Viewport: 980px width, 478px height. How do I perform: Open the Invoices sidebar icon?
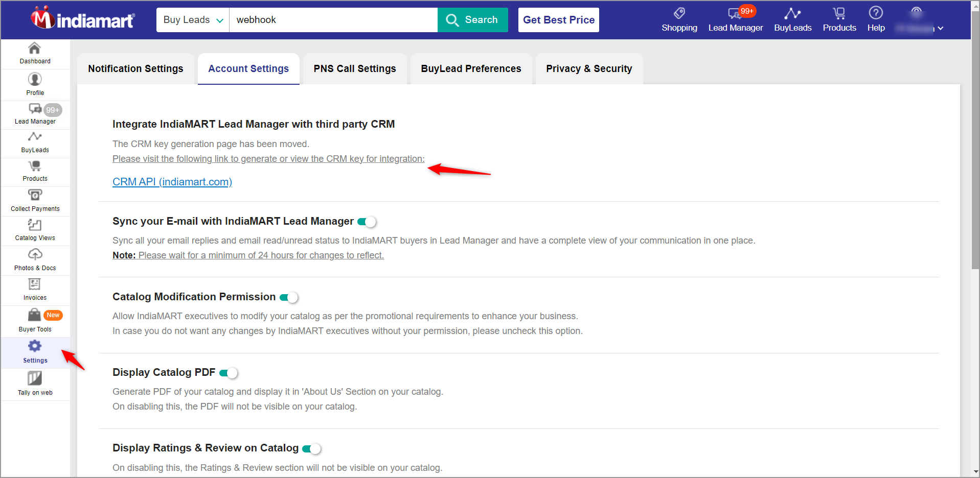pyautogui.click(x=34, y=284)
